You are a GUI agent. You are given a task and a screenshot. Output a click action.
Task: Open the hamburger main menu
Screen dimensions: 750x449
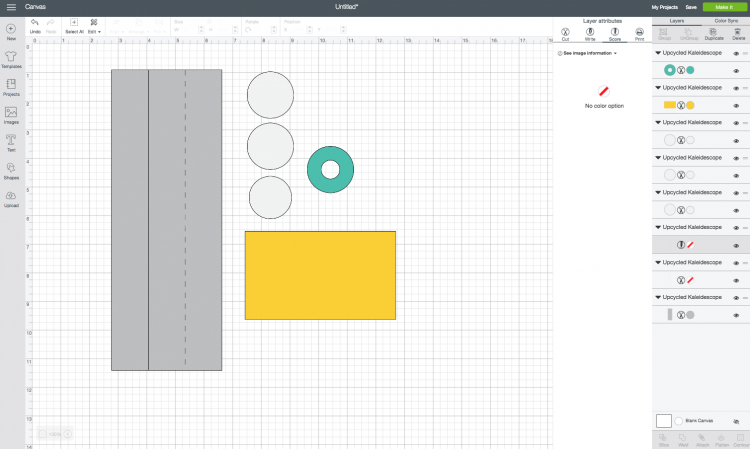click(x=11, y=7)
